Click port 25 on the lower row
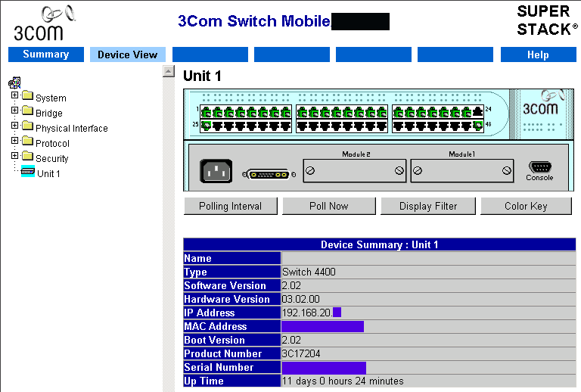The width and height of the screenshot is (581, 392). pyautogui.click(x=207, y=126)
